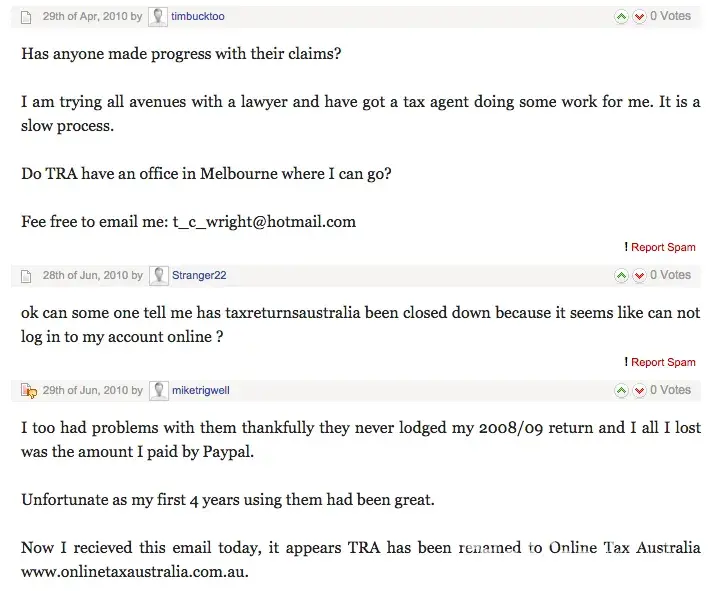Click the vote count on timbucktoo's post
724x591 pixels.
[670, 16]
